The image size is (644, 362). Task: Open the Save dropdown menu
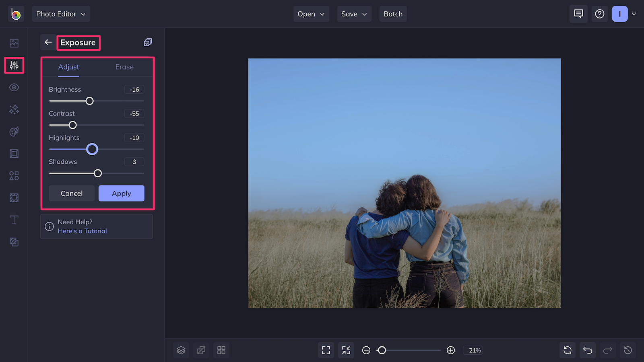354,14
